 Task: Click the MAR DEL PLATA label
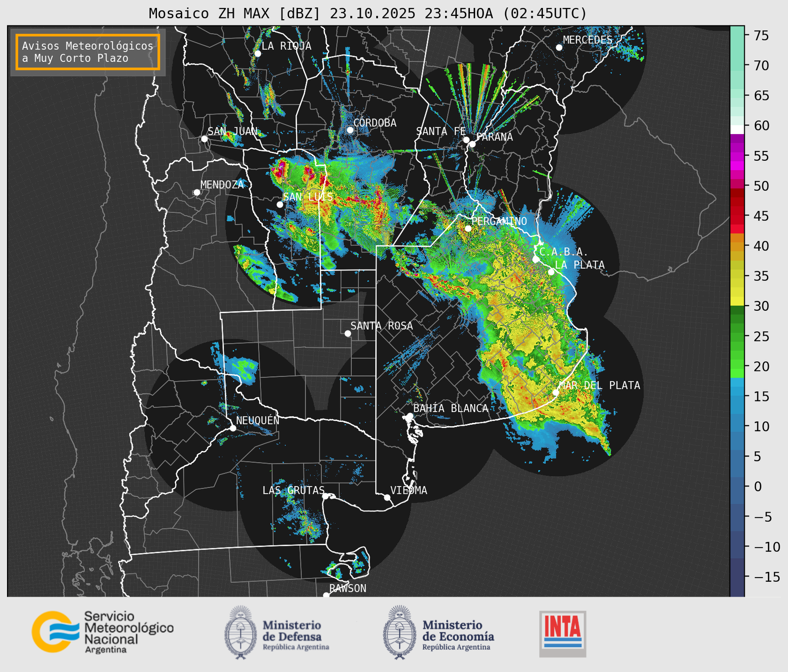599,386
